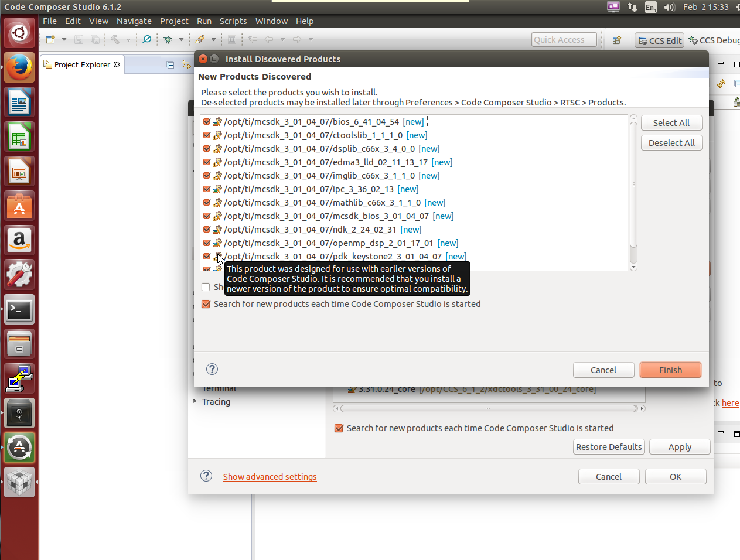Click Cancel in Install Discovered Products dialog
The width and height of the screenshot is (740, 560).
603,370
